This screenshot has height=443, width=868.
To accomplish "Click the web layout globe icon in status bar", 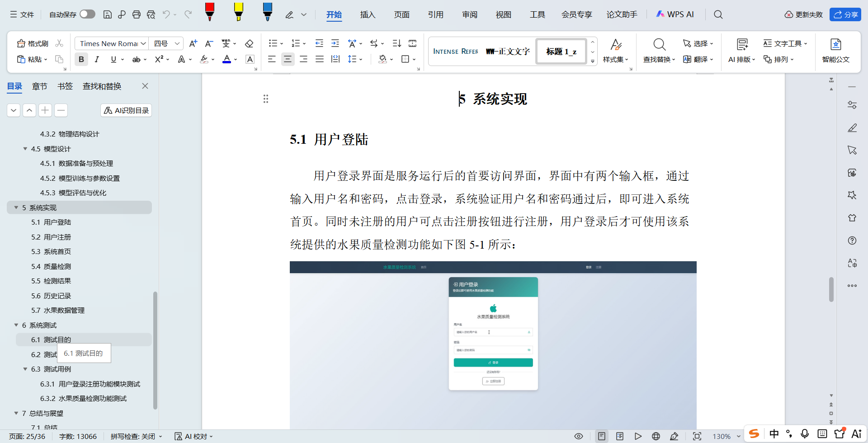I will (x=656, y=436).
